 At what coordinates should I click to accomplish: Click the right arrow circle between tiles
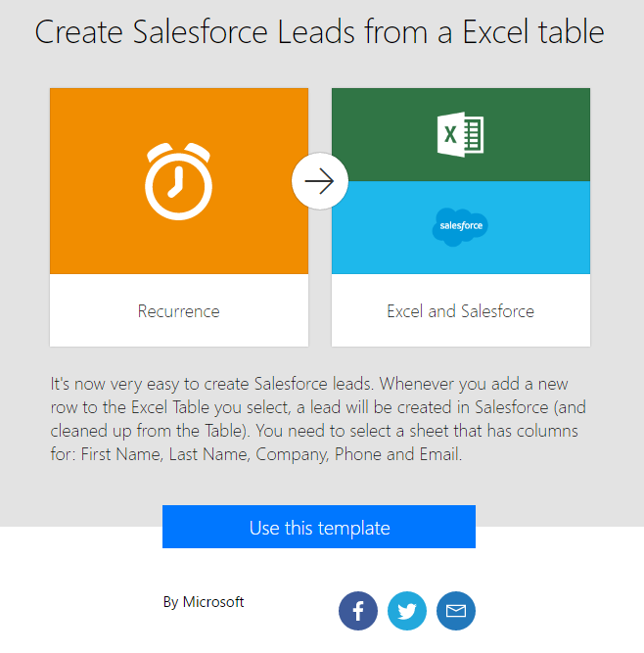tap(320, 181)
